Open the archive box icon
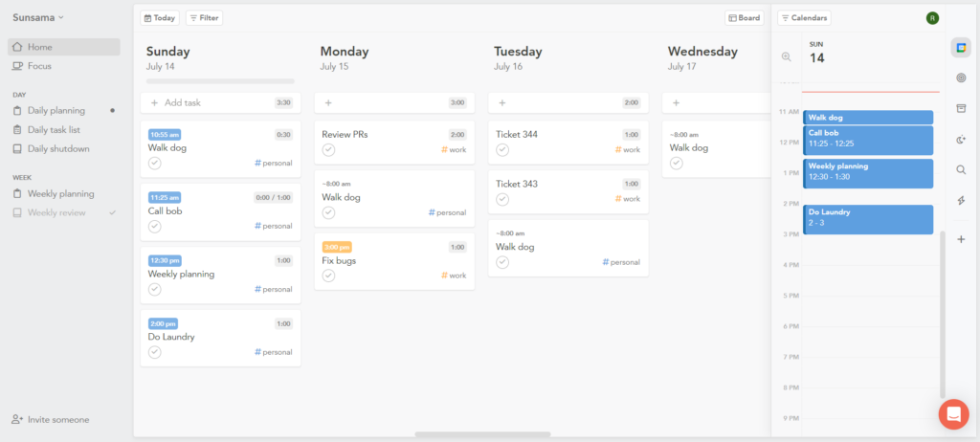This screenshot has width=980, height=442. [961, 108]
